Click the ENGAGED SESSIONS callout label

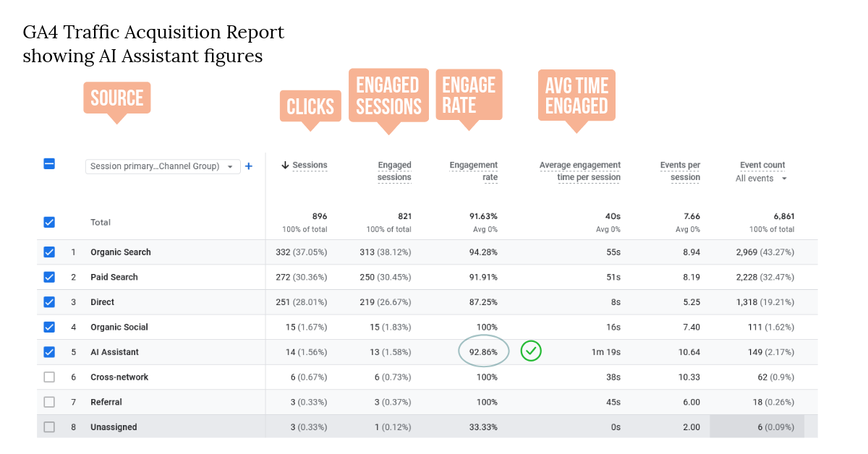[x=388, y=96]
